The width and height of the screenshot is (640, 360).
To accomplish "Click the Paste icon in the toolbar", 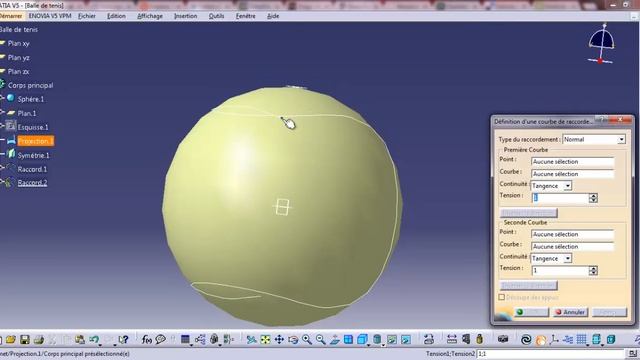I will pyautogui.click(x=80, y=340).
